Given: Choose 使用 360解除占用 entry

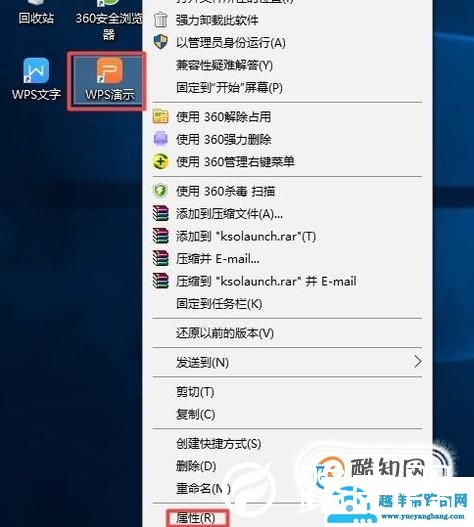Looking at the screenshot, I should [223, 117].
